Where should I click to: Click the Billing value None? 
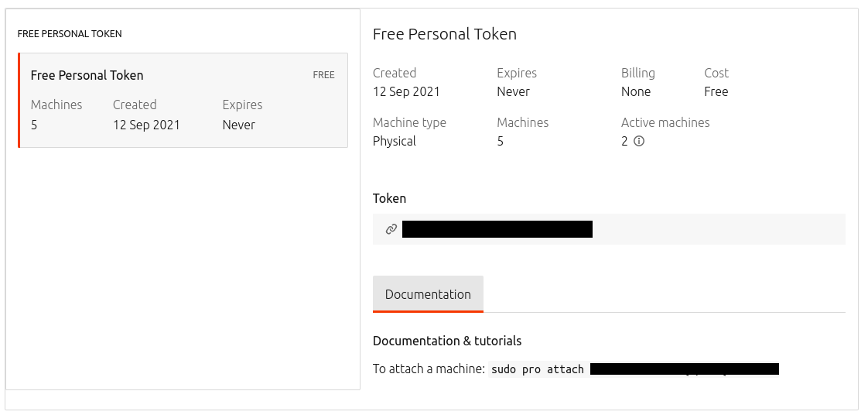636,91
